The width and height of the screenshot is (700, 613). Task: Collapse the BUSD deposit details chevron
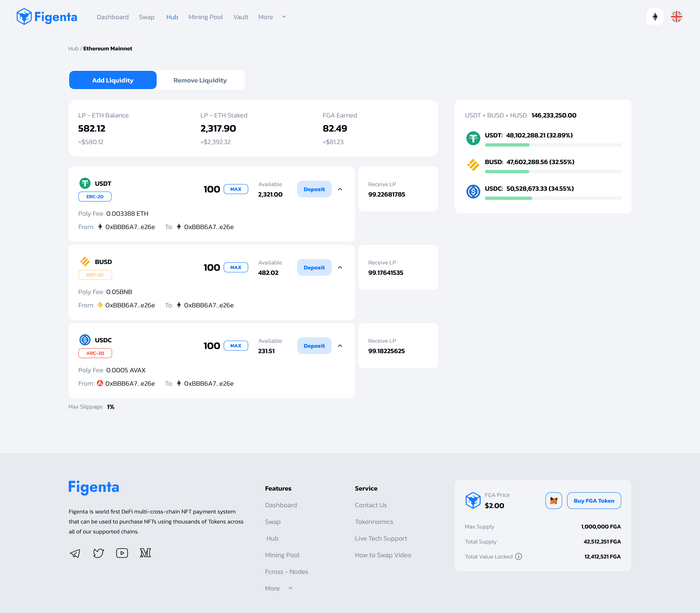[340, 268]
